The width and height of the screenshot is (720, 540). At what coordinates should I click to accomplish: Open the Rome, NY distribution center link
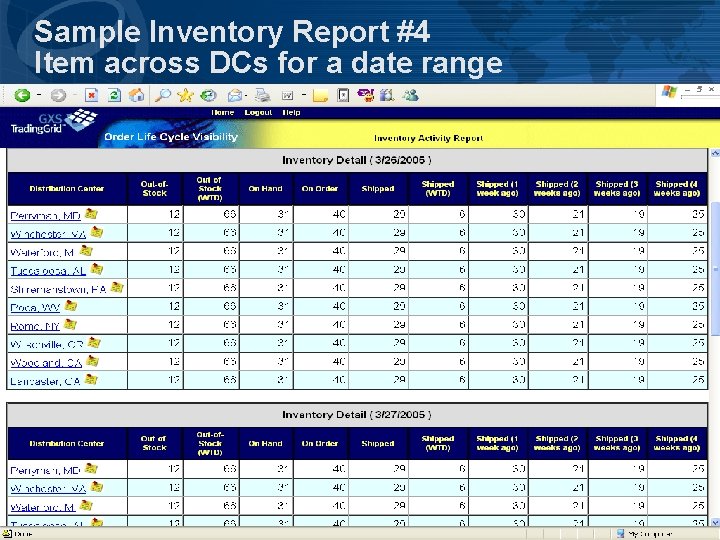(35, 326)
